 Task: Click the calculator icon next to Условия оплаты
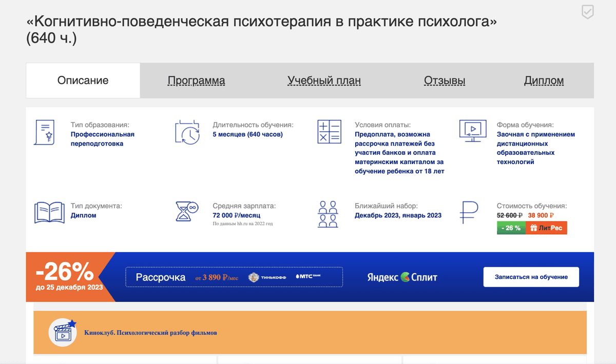pyautogui.click(x=329, y=132)
